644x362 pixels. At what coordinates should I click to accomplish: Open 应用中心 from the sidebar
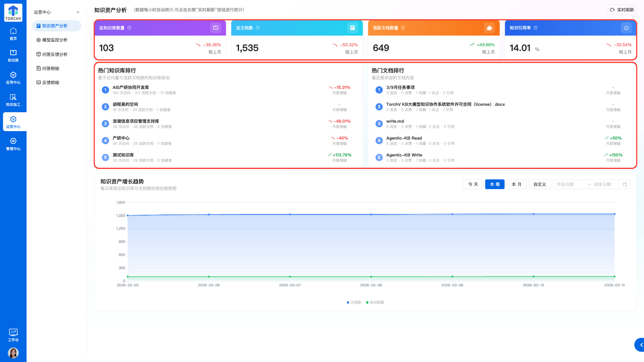(x=13, y=78)
